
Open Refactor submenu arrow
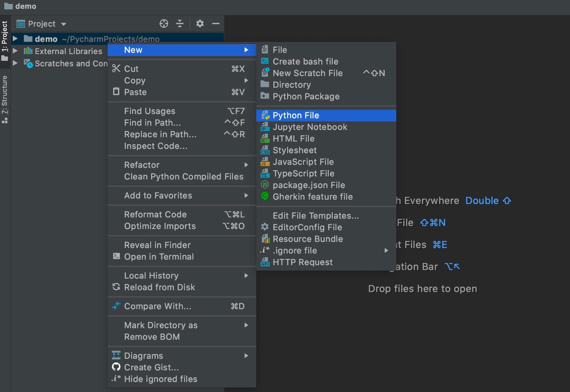coord(246,165)
